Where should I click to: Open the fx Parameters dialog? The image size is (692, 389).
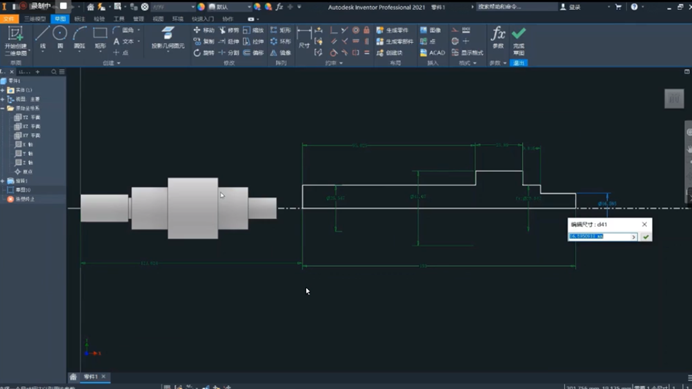coord(498,38)
